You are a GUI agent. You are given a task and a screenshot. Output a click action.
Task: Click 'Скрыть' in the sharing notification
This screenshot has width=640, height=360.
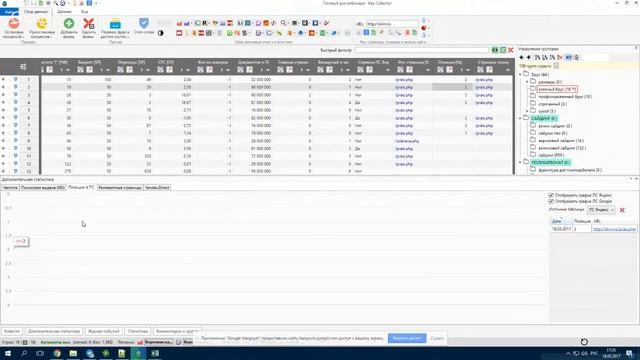(437, 338)
